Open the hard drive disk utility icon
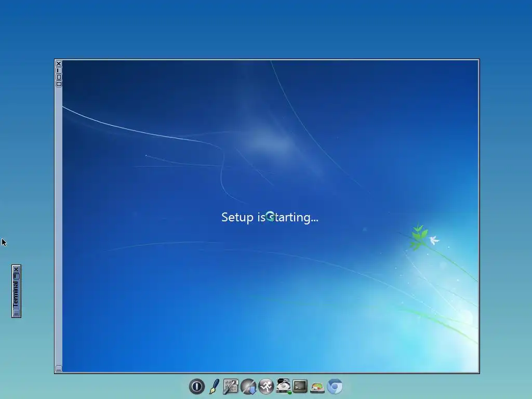532x399 pixels. [283, 387]
